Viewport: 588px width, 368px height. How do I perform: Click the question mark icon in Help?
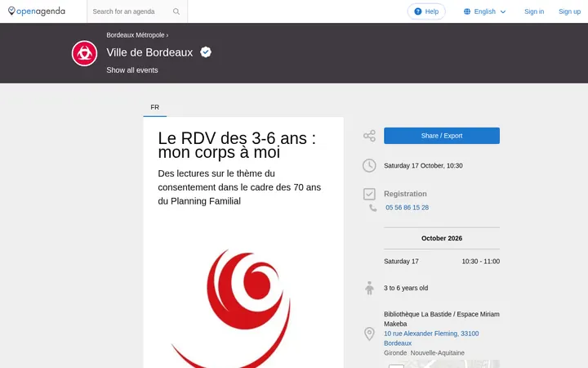tap(418, 11)
